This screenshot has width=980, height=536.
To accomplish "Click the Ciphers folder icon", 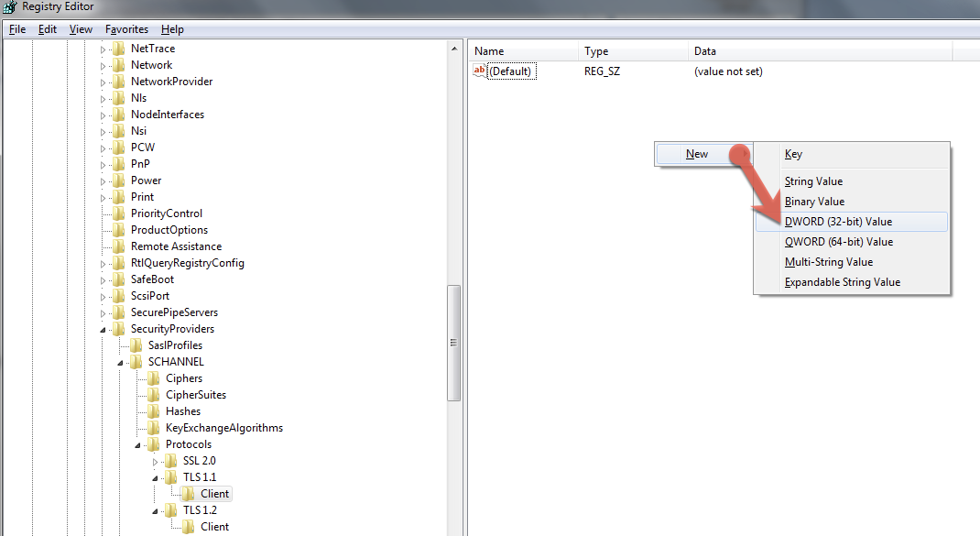I will 154,378.
